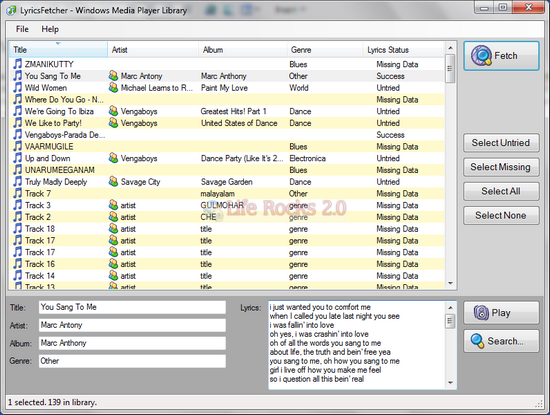Click the Genre field showing Other
550x415 pixels.
(132, 361)
